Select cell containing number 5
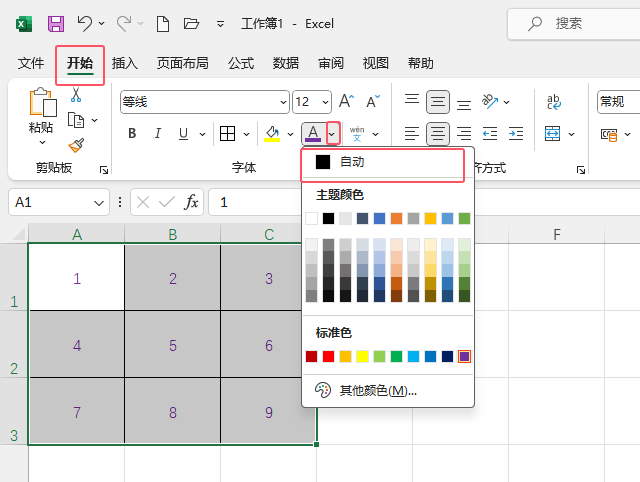The image size is (640, 482). click(x=173, y=346)
